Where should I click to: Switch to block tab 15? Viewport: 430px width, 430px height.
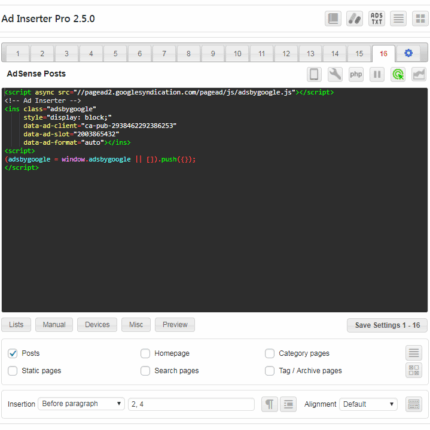pos(359,54)
